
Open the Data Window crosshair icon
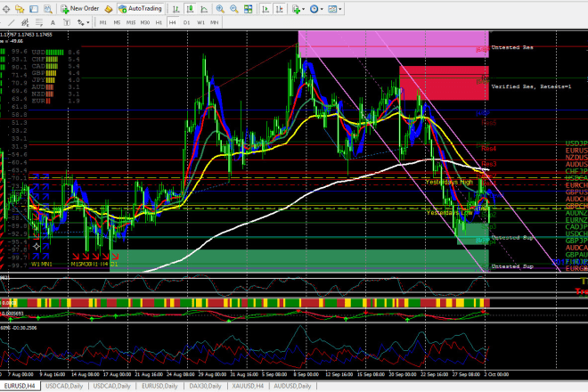click(x=6, y=9)
